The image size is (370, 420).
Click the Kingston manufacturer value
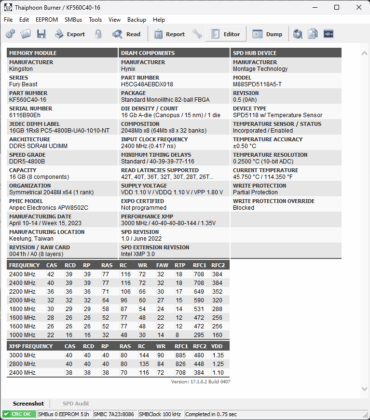(21, 69)
